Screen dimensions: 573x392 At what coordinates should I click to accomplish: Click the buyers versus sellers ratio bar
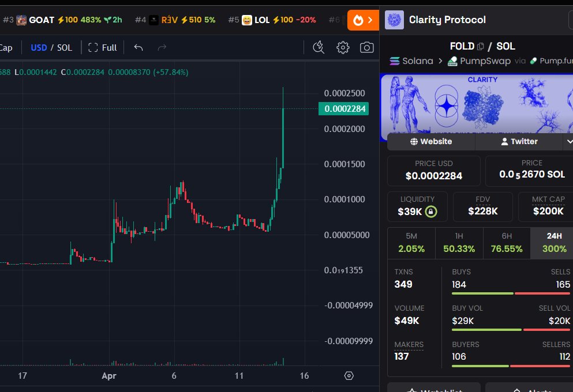[x=511, y=366]
